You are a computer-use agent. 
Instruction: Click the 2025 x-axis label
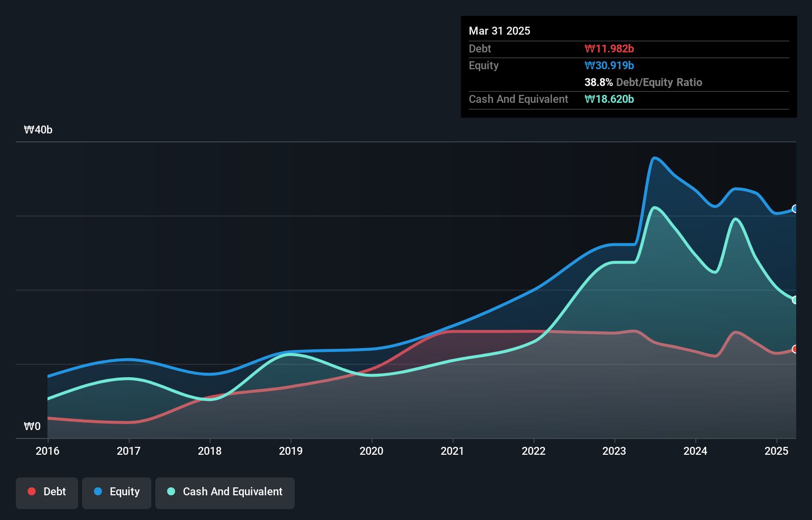tap(776, 451)
